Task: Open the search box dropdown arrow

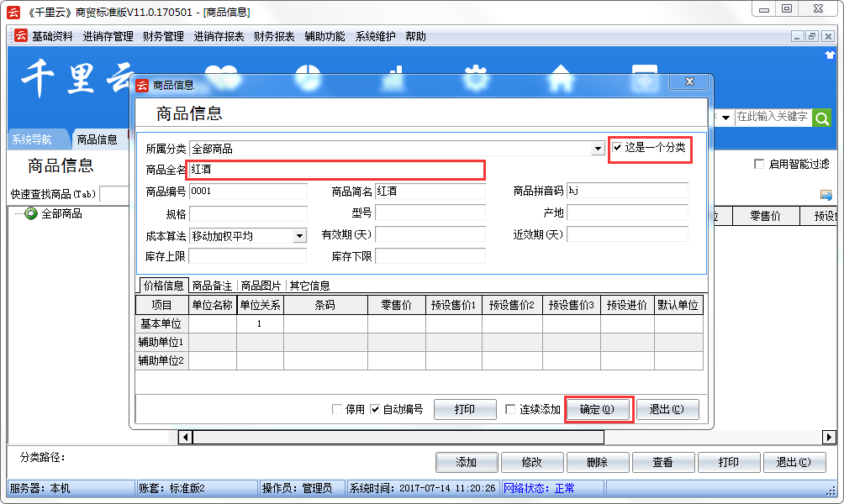Action: coord(725,118)
